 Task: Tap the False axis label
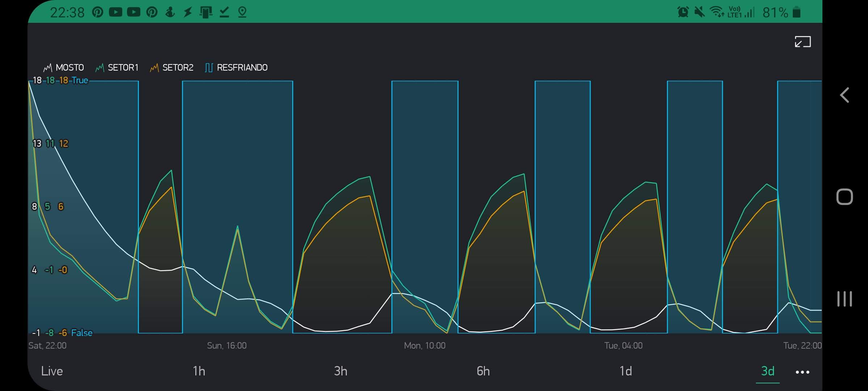tap(82, 333)
